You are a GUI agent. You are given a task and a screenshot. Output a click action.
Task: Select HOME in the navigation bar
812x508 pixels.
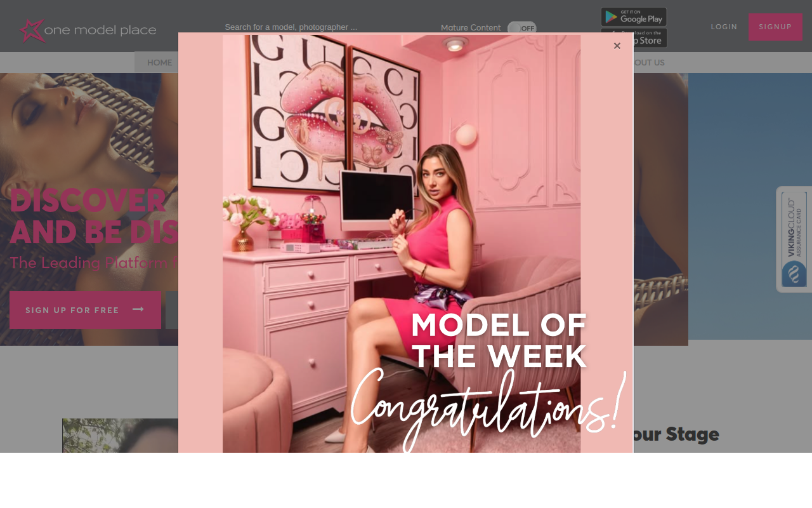pos(159,62)
